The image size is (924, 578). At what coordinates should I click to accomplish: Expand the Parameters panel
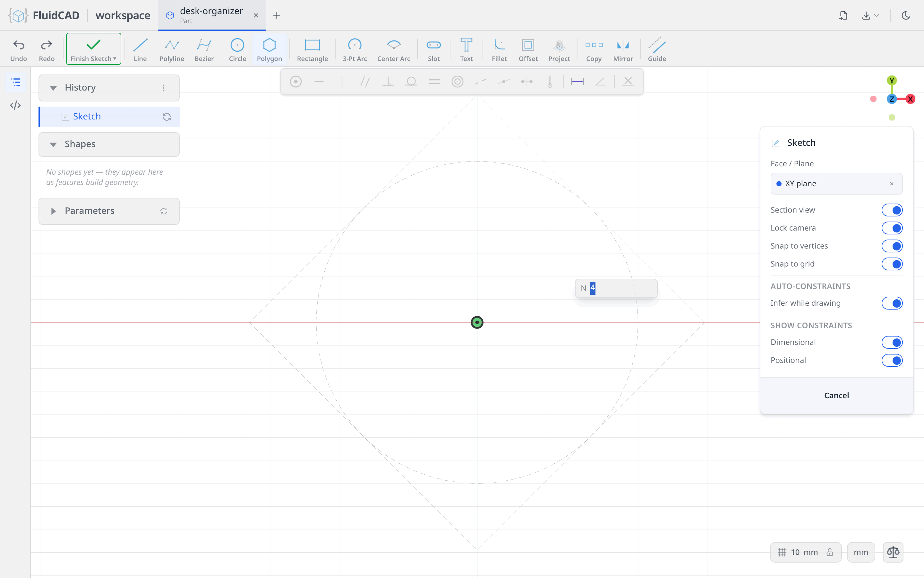(53, 211)
